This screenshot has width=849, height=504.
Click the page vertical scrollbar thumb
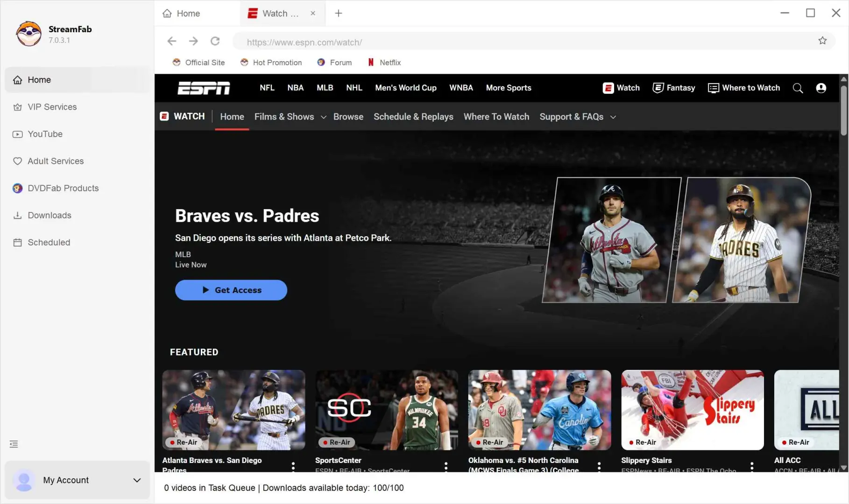coord(843,110)
